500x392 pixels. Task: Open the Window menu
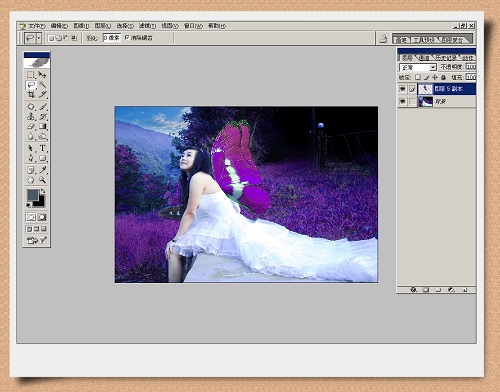coord(193,26)
